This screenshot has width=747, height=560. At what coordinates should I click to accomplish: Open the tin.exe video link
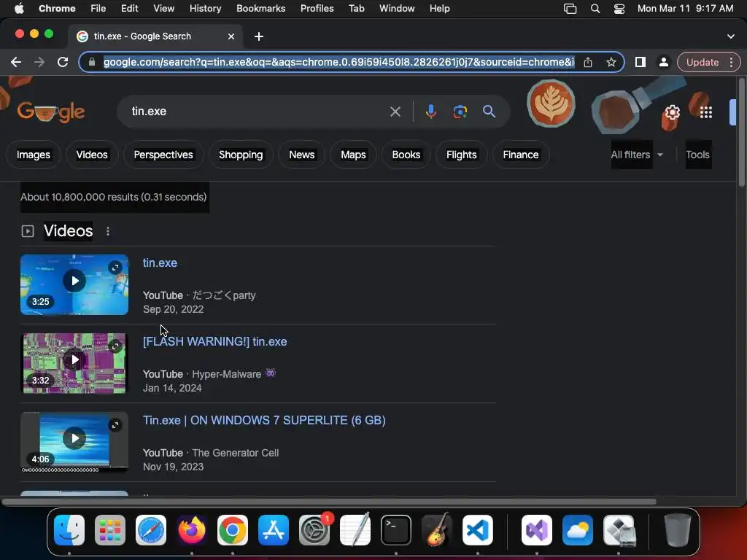[x=160, y=262]
